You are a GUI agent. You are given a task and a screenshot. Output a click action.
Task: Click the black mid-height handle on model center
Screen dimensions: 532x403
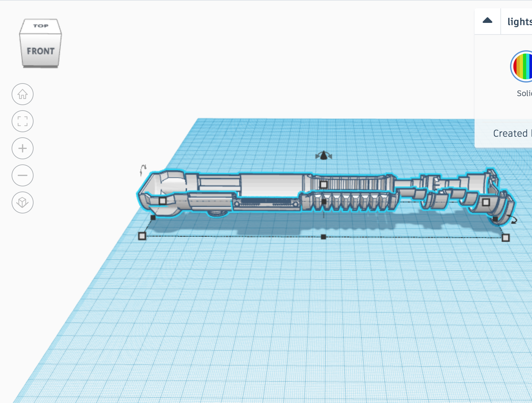tap(324, 201)
